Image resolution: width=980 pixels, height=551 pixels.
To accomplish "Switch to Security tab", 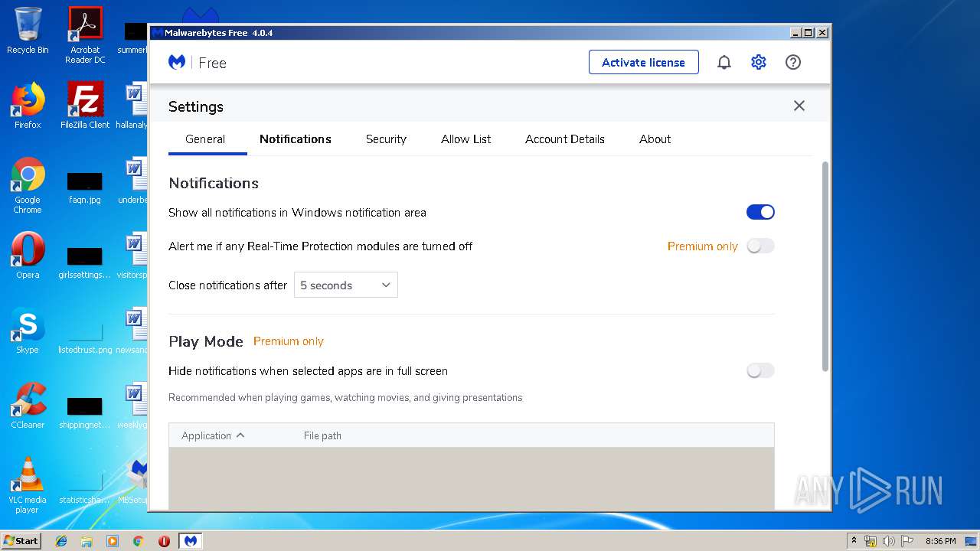I will (386, 139).
